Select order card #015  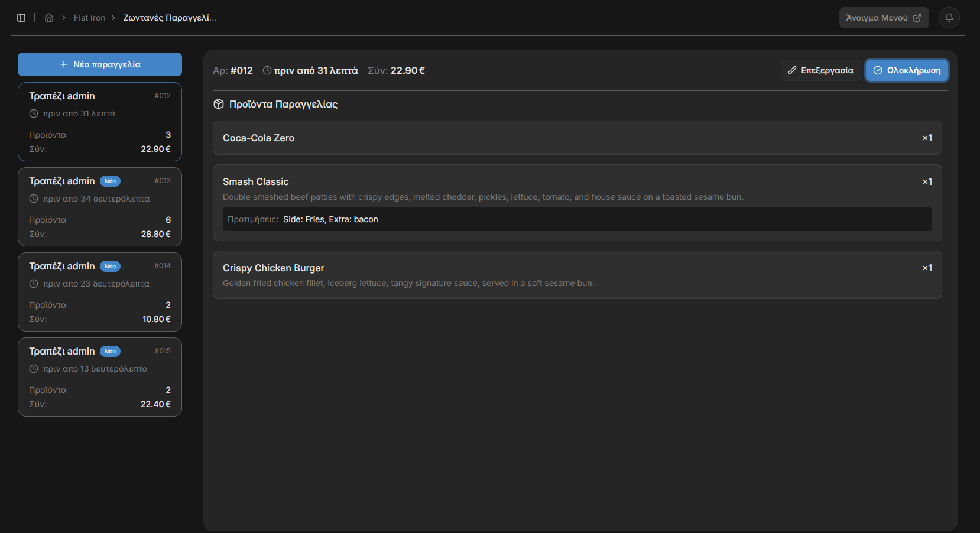click(100, 377)
